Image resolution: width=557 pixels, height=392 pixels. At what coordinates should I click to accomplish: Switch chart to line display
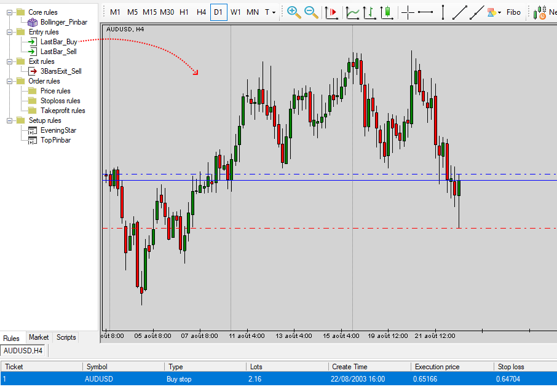pos(353,12)
